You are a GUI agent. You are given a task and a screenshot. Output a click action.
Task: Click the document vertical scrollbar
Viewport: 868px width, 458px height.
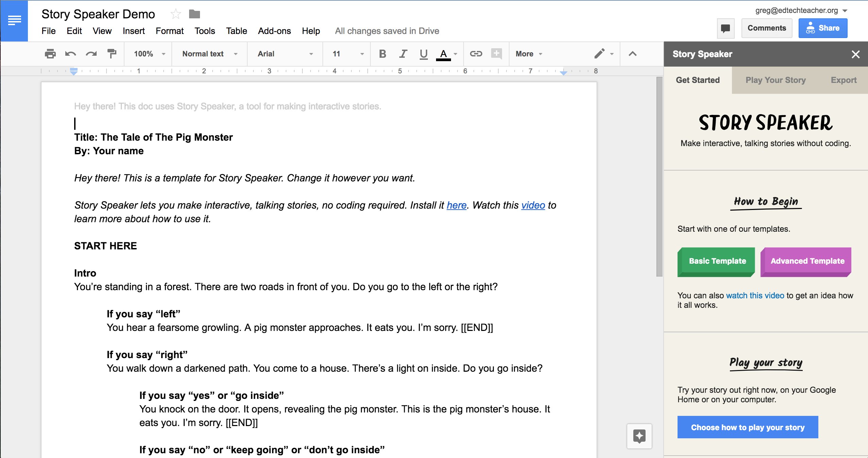coord(659,177)
